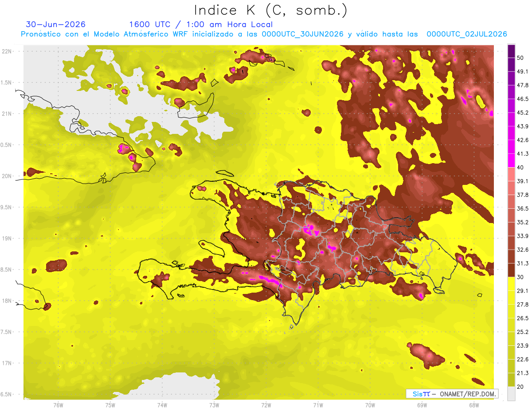
Task: Click the legend value "45.2"
Action: [522, 113]
